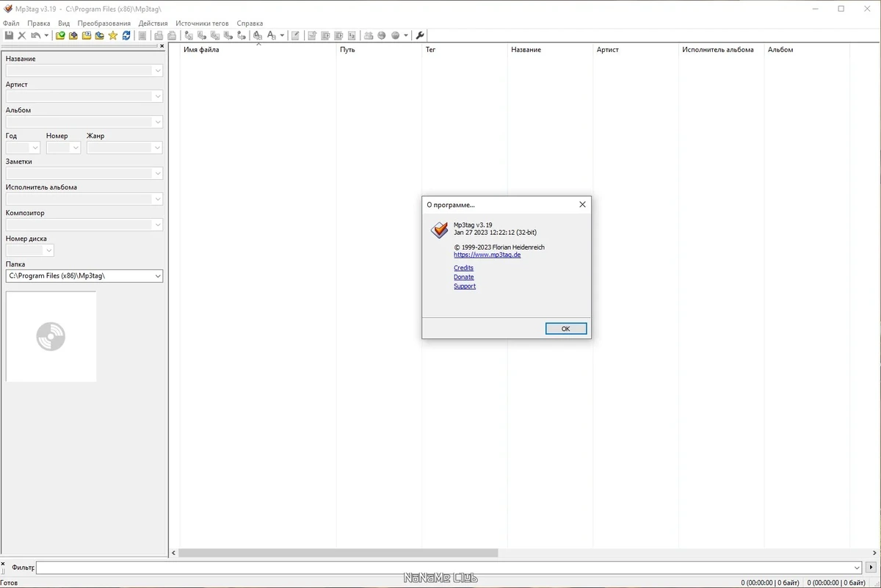Viewport: 881px width, 588px height.
Task: Open the tag sources dropdown arrow
Action: pyautogui.click(x=406, y=35)
